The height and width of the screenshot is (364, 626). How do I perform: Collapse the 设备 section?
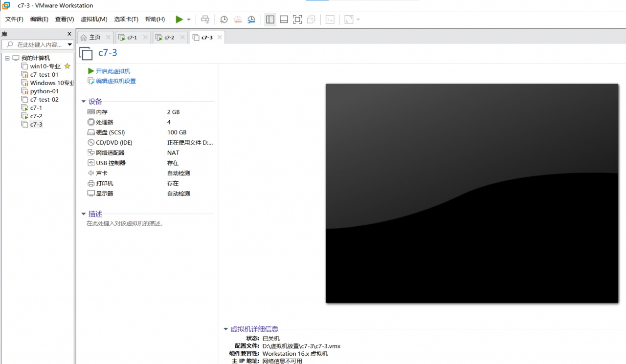[x=83, y=102]
